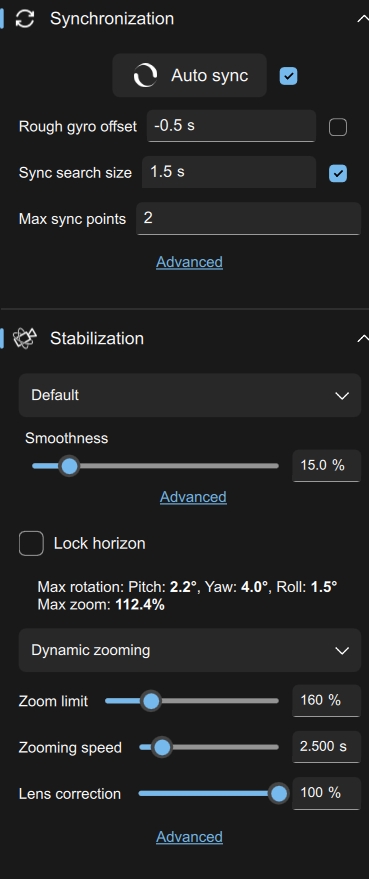Click the Lens correction slider handle
The image size is (369, 879).
pos(278,794)
